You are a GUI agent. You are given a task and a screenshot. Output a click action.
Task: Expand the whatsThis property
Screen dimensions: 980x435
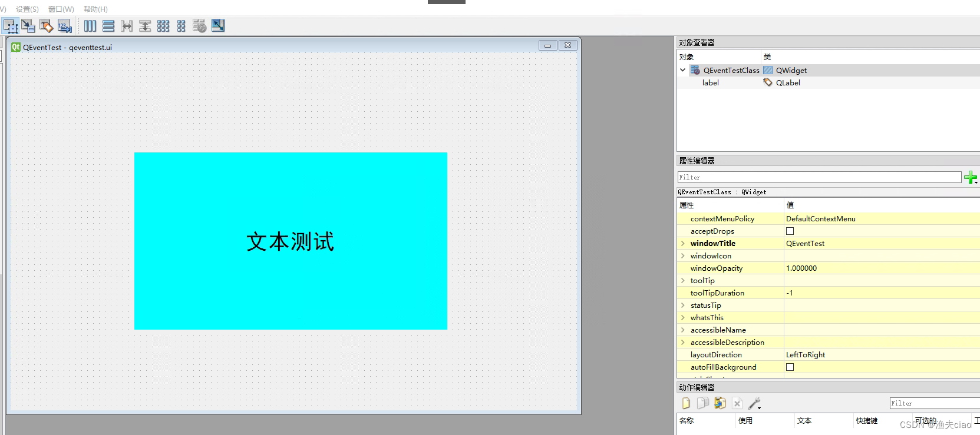pos(683,318)
